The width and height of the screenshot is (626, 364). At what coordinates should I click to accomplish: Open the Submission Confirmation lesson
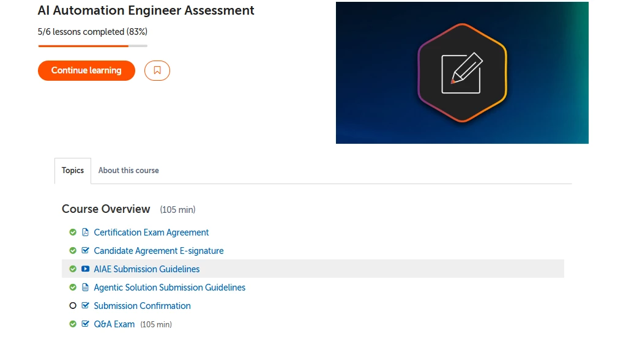pyautogui.click(x=142, y=306)
